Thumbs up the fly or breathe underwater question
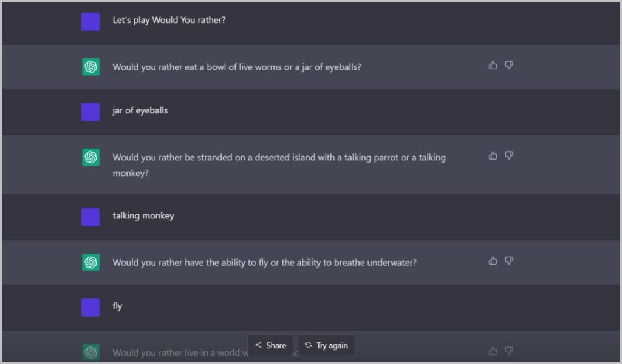This screenshot has height=364, width=622. click(x=493, y=261)
